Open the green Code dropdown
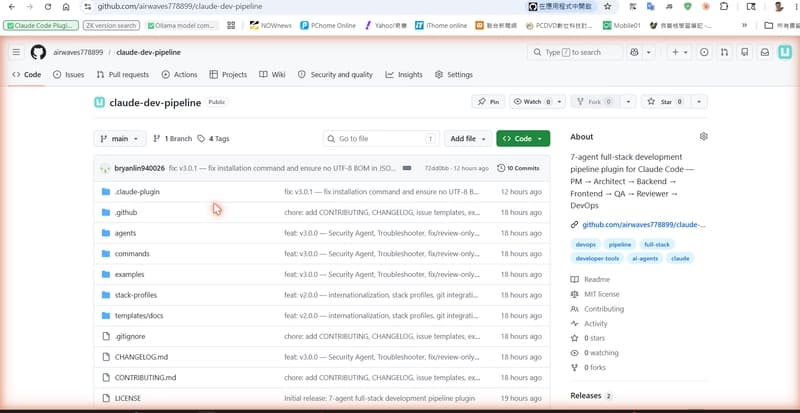 click(523, 138)
